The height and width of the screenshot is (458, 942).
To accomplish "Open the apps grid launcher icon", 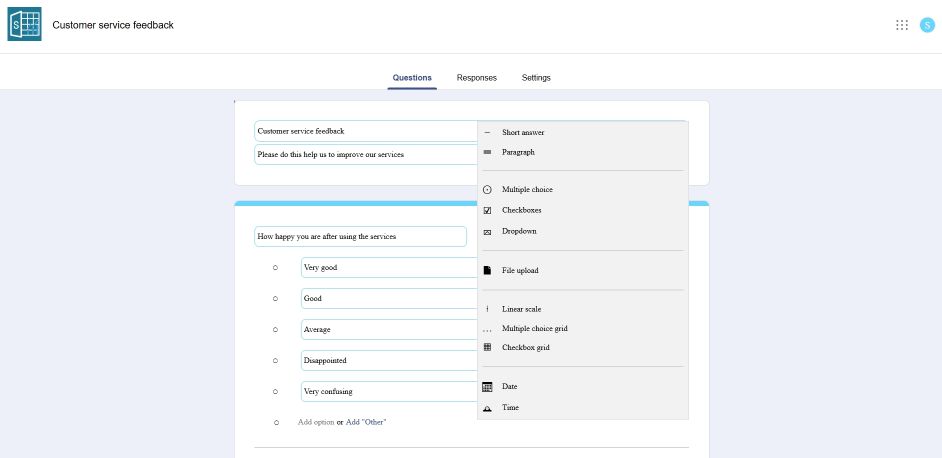I will [902, 25].
